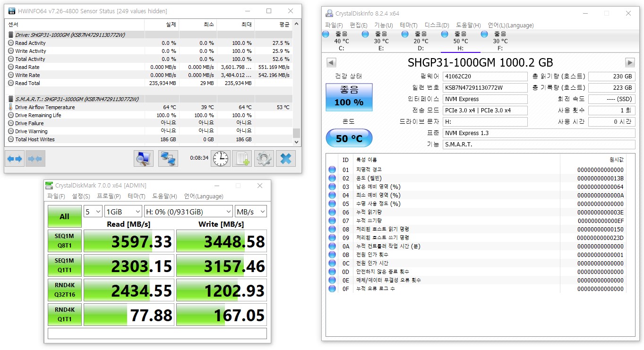Click Read Activity sensor row icon
This screenshot has width=644, height=350.
[x=11, y=43]
